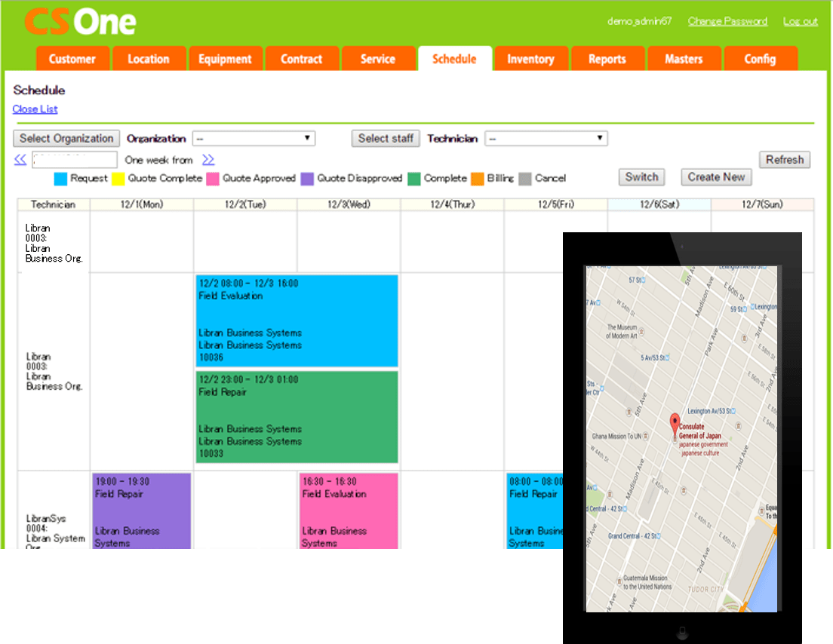The width and height of the screenshot is (833, 644).
Task: Click the yellow Quote Complete legend swatch
Action: pos(118,179)
